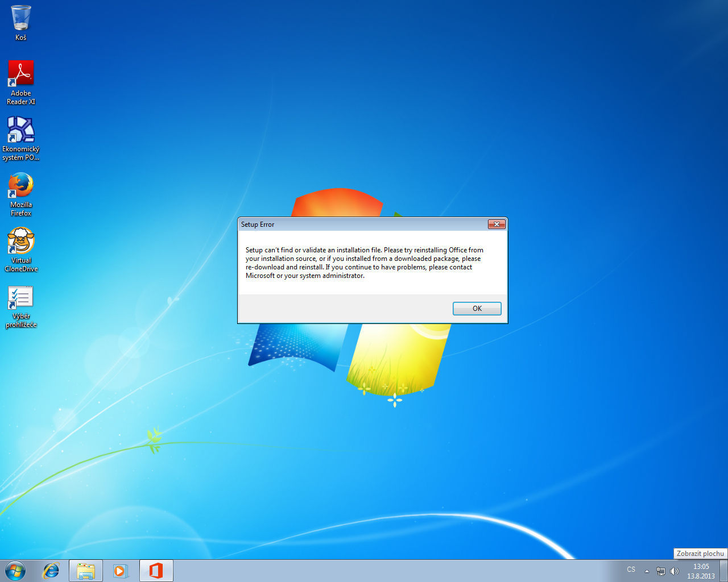Launch Internet Explorer from the taskbar
The image size is (728, 582).
tap(51, 571)
